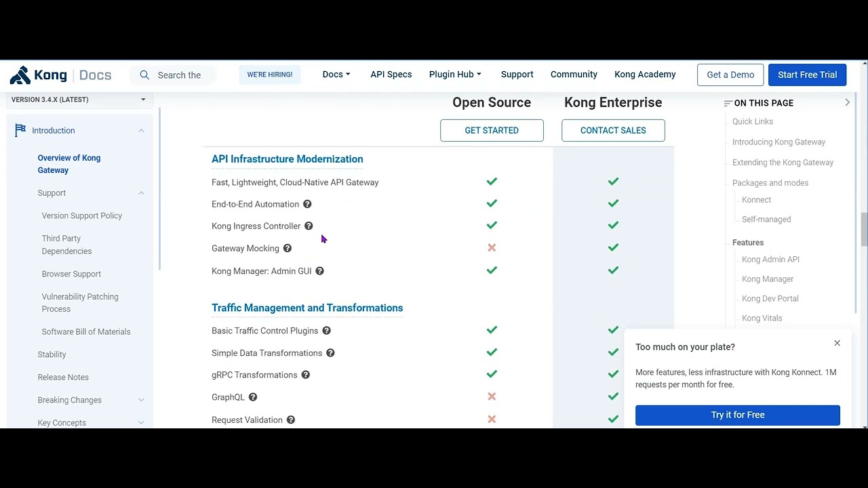Screen dimensions: 868x488
Task: Click Contact Sales under Kong Enterprise
Action: [613, 130]
